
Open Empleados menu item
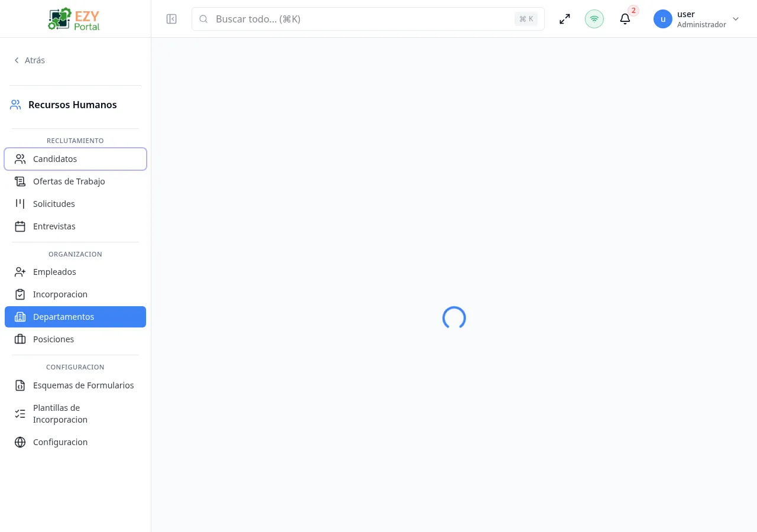pos(75,272)
